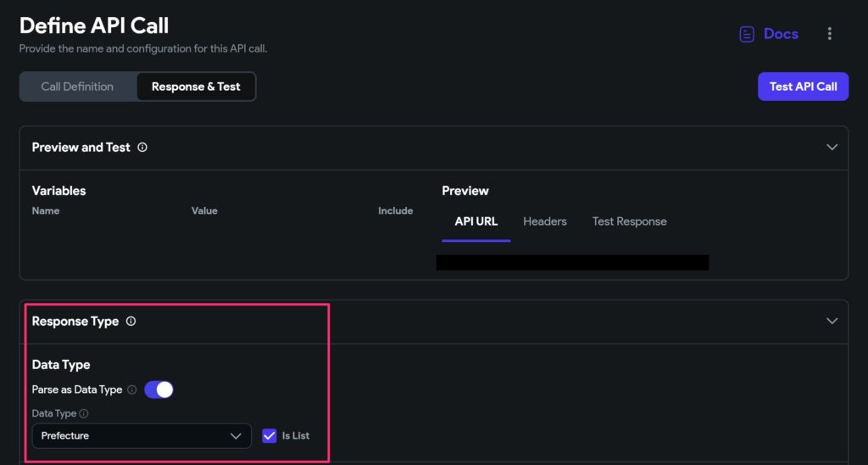Open the Test Response preview tab
This screenshot has height=465, width=868.
629,221
